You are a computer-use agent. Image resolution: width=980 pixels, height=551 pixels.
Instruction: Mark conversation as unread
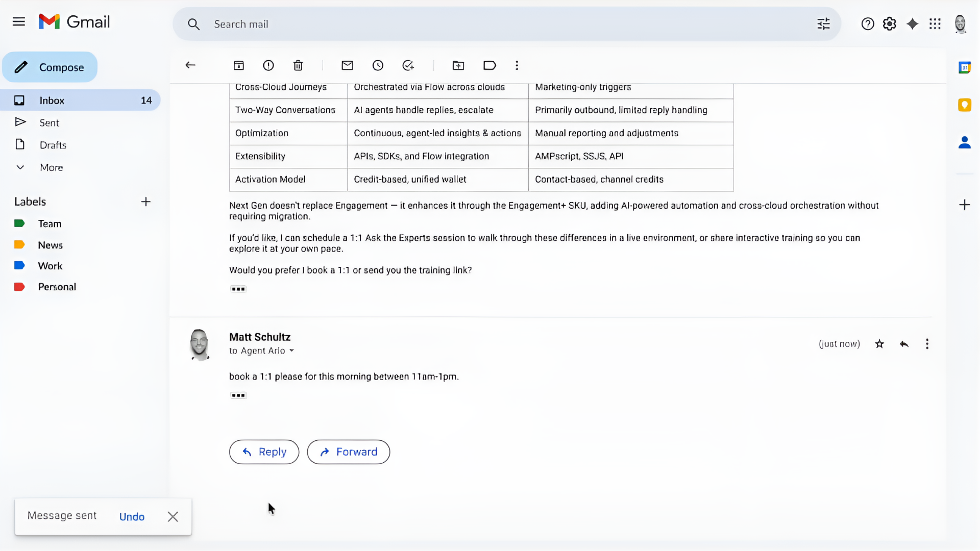[347, 65]
